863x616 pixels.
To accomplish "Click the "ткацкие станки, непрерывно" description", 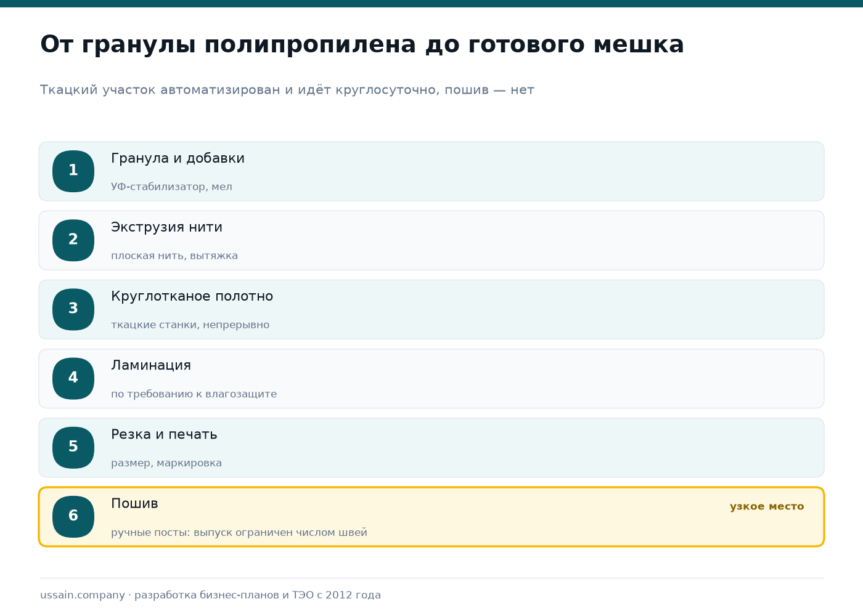I will pyautogui.click(x=190, y=325).
